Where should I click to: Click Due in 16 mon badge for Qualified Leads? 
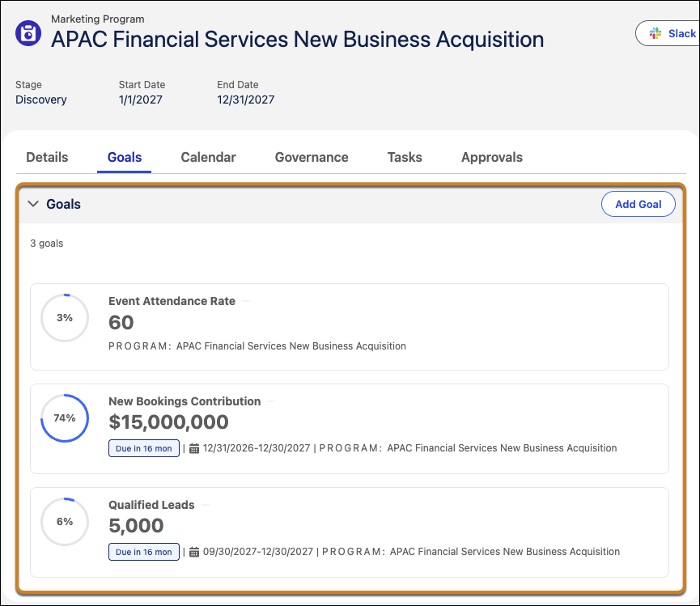pos(144,552)
